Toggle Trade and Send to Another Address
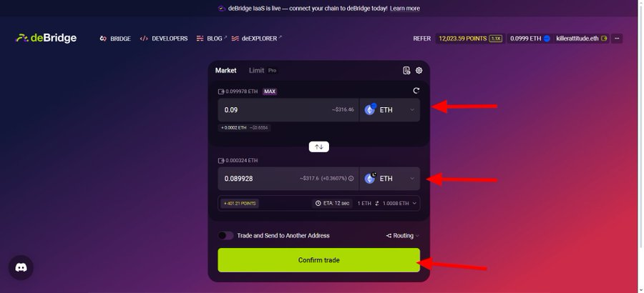 click(x=225, y=236)
